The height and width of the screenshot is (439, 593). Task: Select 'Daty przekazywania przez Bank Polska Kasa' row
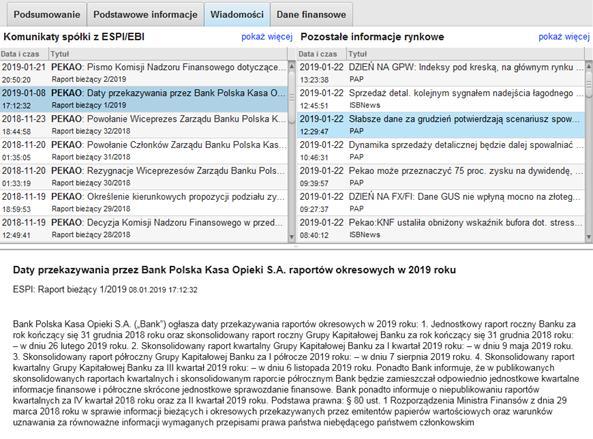(144, 99)
